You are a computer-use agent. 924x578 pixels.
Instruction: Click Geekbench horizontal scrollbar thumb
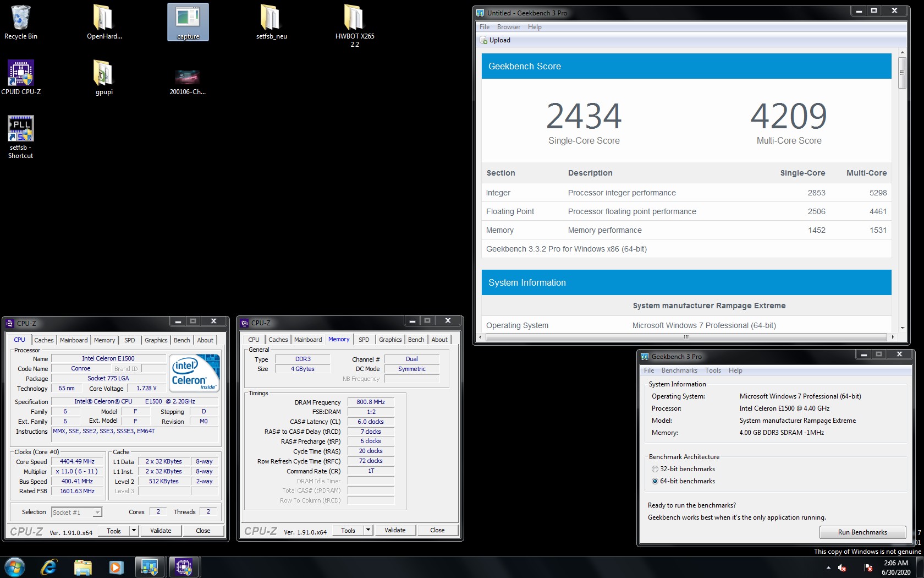click(x=686, y=337)
